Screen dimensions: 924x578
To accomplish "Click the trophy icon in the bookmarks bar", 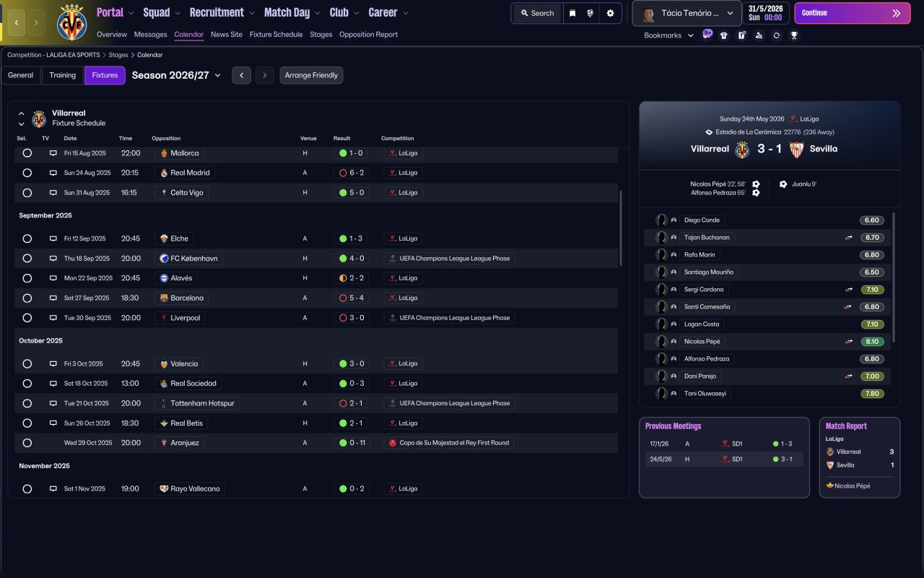I will coord(794,35).
